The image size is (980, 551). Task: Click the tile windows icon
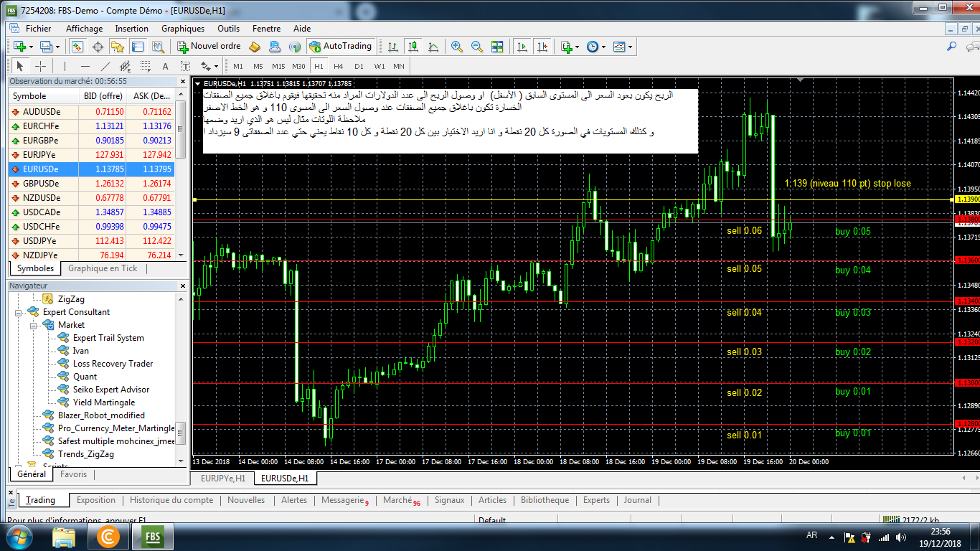[497, 47]
